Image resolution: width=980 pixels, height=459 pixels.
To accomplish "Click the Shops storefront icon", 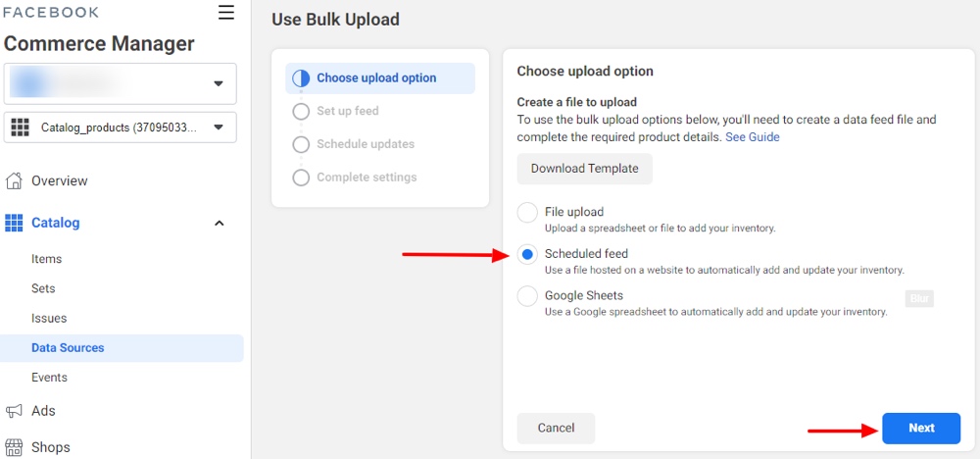I will pos(13,448).
